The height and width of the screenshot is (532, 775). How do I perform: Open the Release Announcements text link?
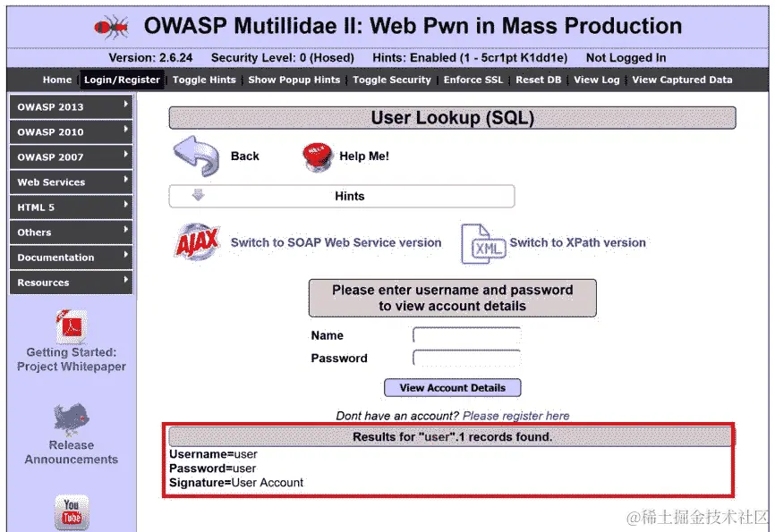point(72,452)
